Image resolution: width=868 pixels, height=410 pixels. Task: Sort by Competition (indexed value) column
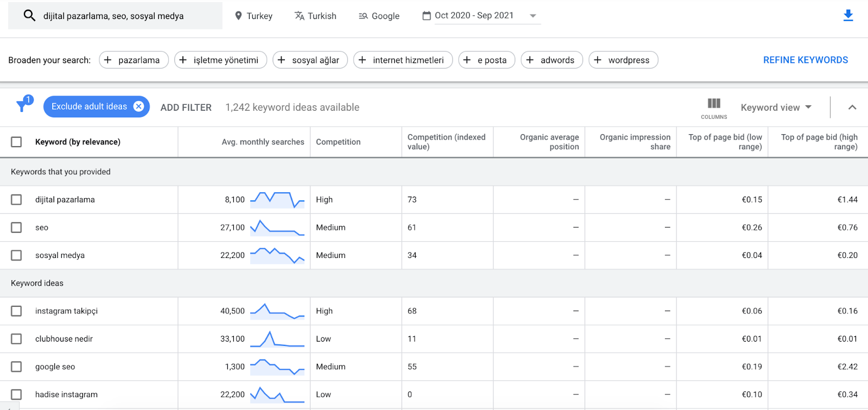446,142
